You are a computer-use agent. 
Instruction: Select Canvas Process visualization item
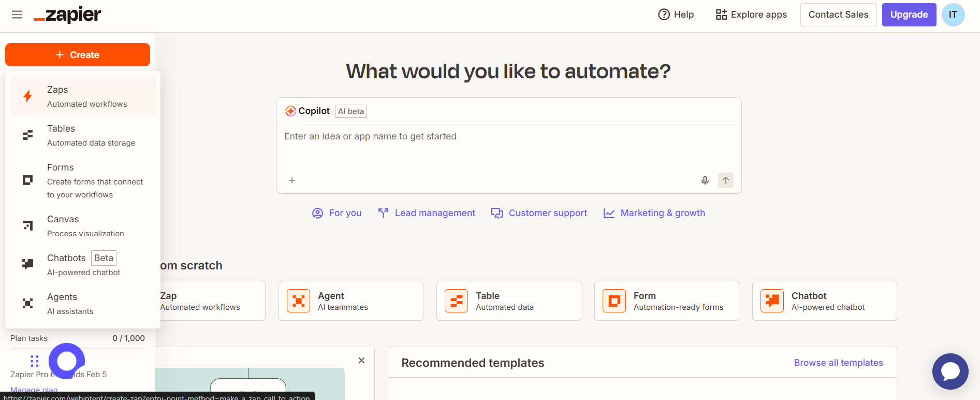[x=83, y=226]
